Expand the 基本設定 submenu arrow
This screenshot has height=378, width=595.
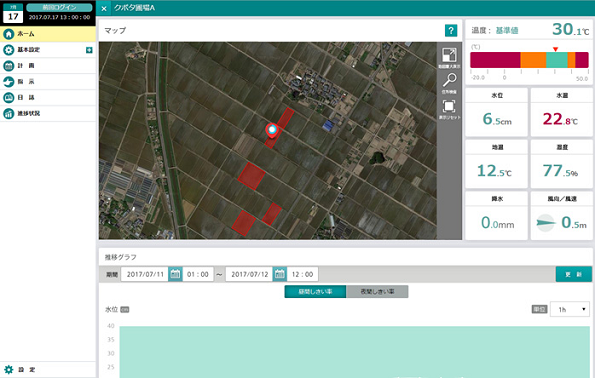pos(89,50)
